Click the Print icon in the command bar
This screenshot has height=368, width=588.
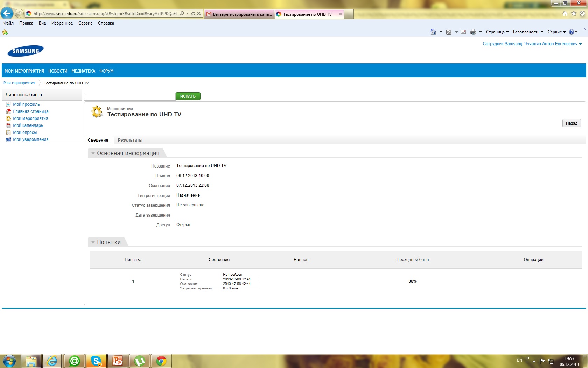(473, 32)
